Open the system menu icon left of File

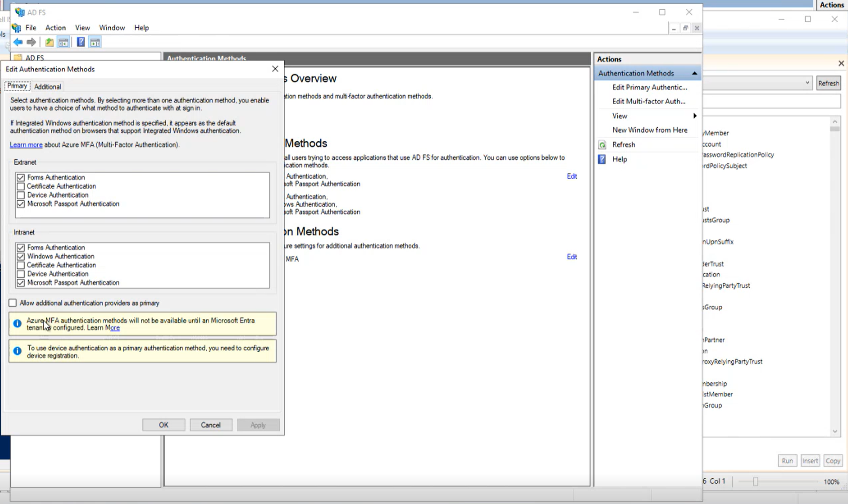click(x=17, y=28)
